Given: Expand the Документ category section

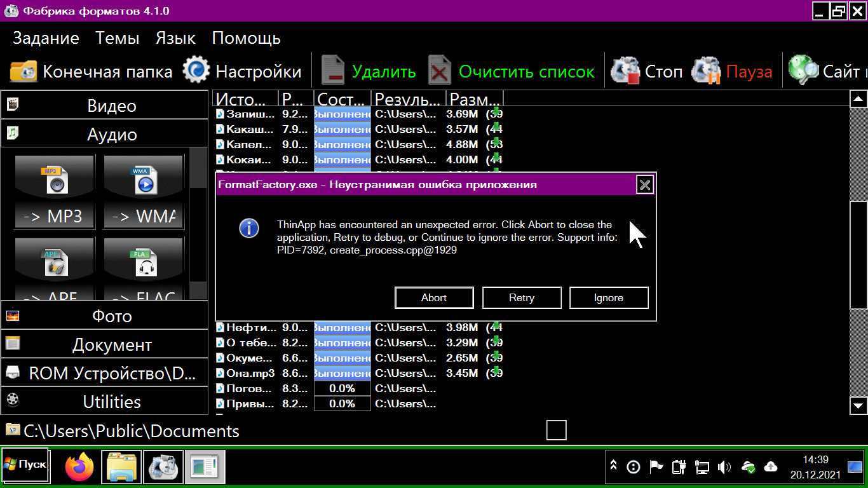Looking at the screenshot, I should 105,345.
